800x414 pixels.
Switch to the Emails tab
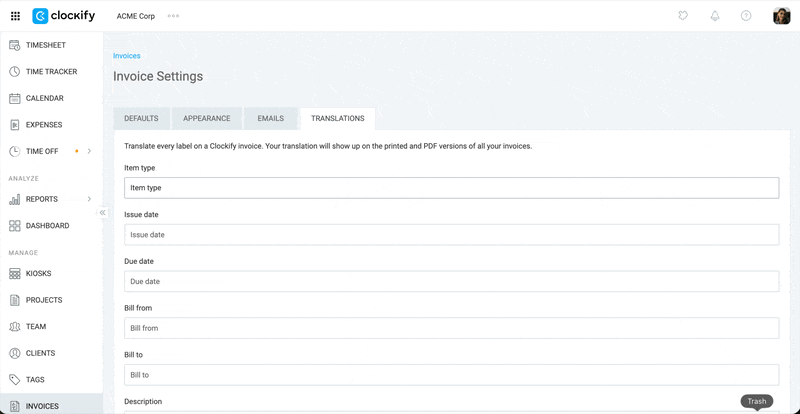point(270,118)
